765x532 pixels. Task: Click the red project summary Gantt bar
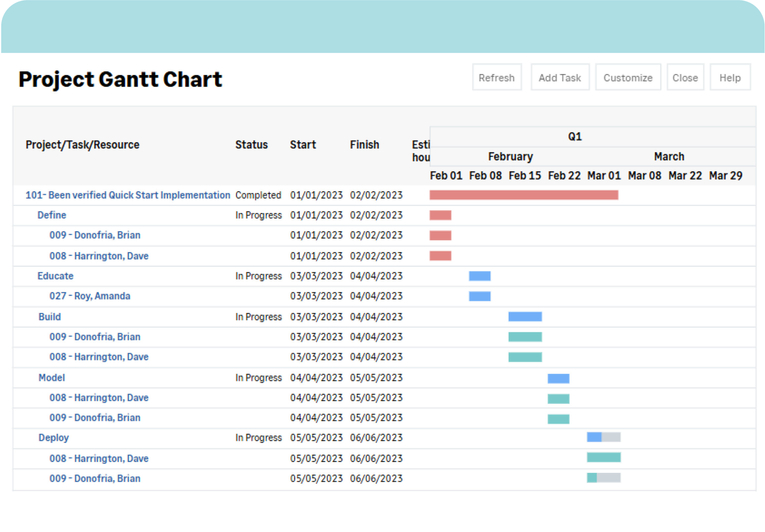(x=524, y=195)
